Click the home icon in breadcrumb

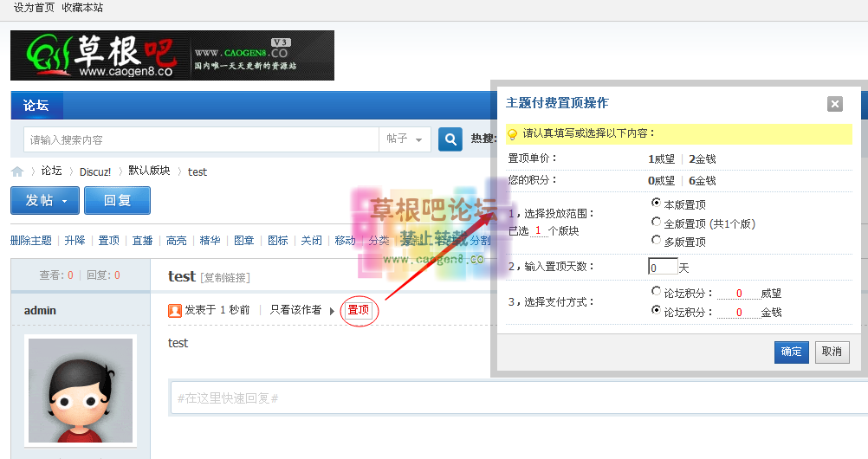point(17,171)
